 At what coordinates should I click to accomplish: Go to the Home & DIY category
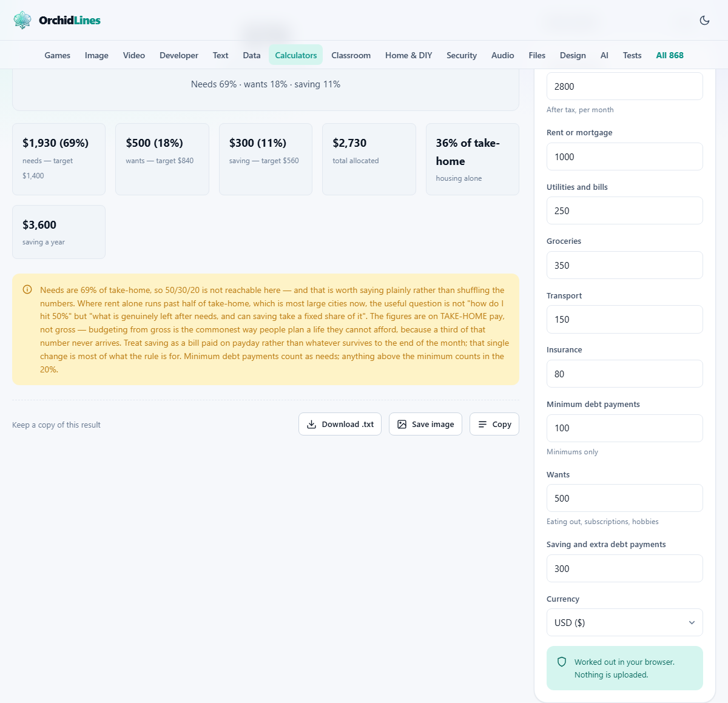(409, 55)
